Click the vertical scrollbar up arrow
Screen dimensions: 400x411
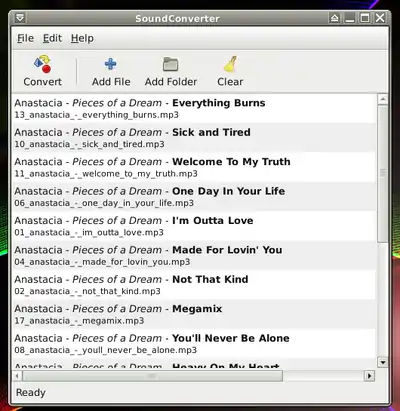click(383, 99)
